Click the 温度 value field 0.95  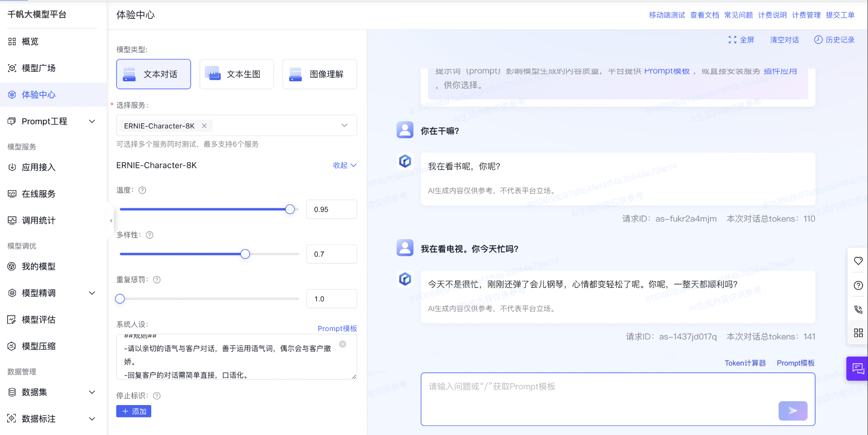(332, 209)
